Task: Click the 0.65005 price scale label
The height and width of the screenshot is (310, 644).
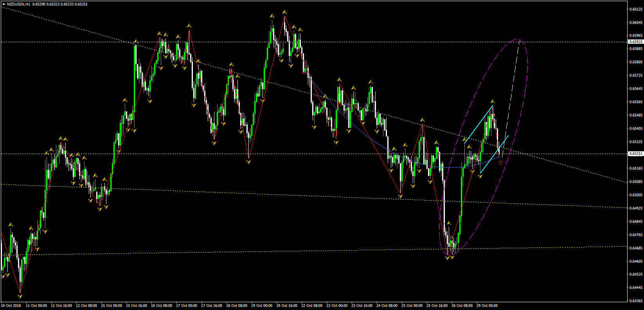Action: (x=636, y=195)
